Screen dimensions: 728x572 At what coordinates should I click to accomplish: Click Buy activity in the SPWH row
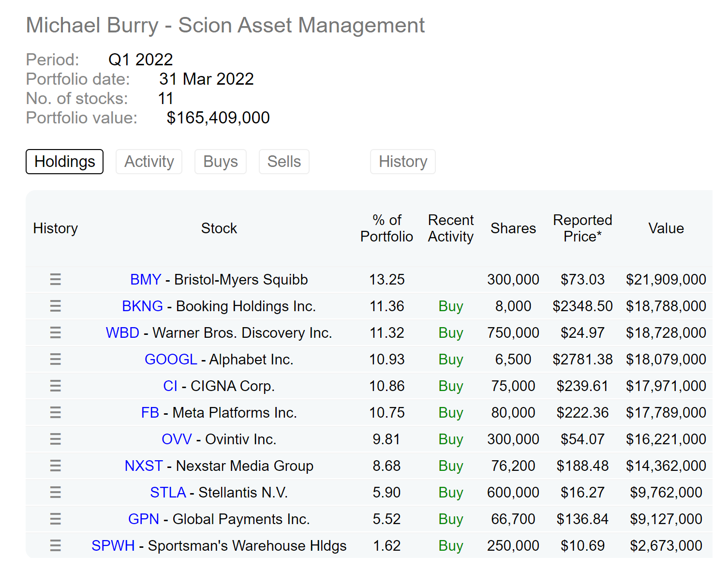[x=451, y=546]
